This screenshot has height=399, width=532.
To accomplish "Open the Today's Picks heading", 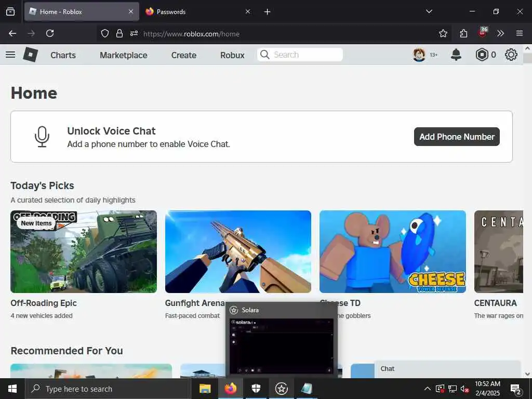I will coord(42,185).
